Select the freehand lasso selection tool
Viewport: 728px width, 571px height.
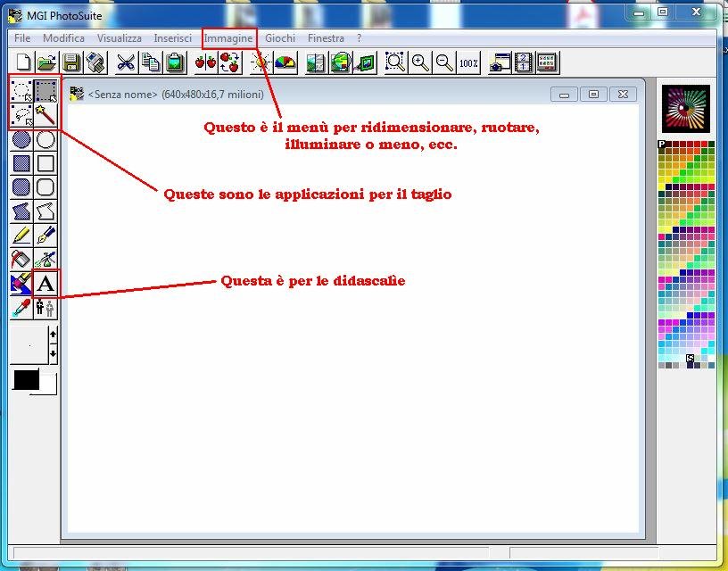tap(21, 115)
